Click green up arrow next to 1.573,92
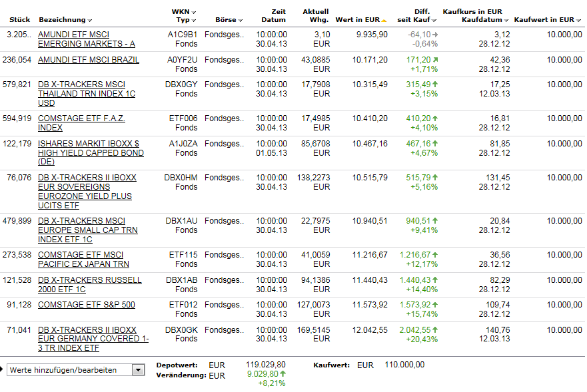The width and height of the screenshot is (587, 392). (x=435, y=305)
